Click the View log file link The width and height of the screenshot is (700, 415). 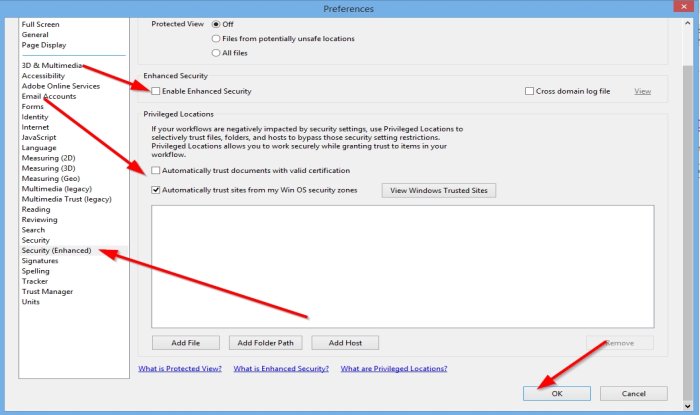tap(642, 91)
